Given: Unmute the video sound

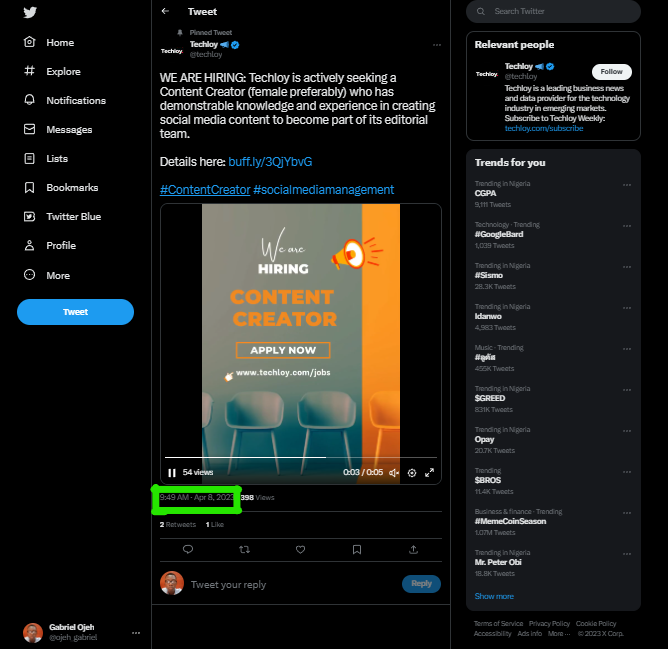Looking at the screenshot, I should (394, 473).
